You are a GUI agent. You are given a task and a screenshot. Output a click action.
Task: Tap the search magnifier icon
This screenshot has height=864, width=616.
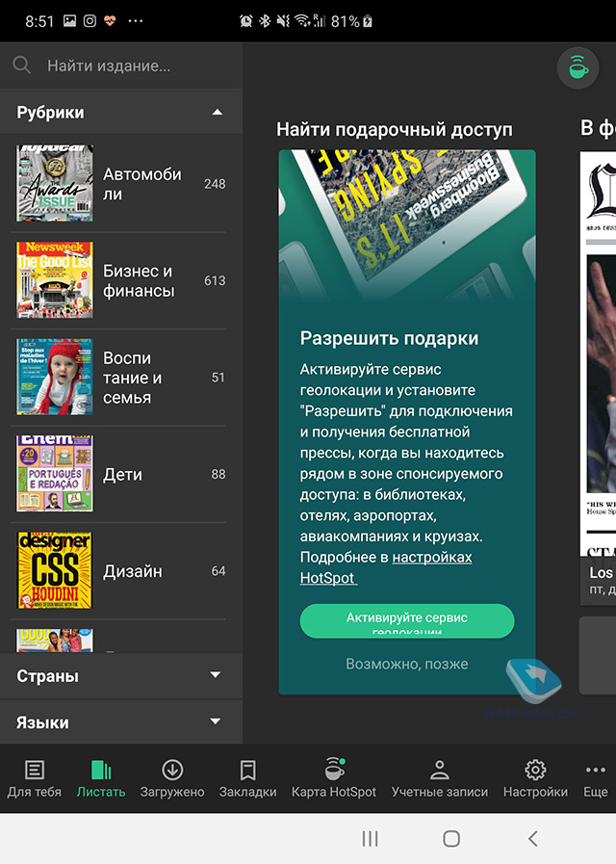[21, 65]
